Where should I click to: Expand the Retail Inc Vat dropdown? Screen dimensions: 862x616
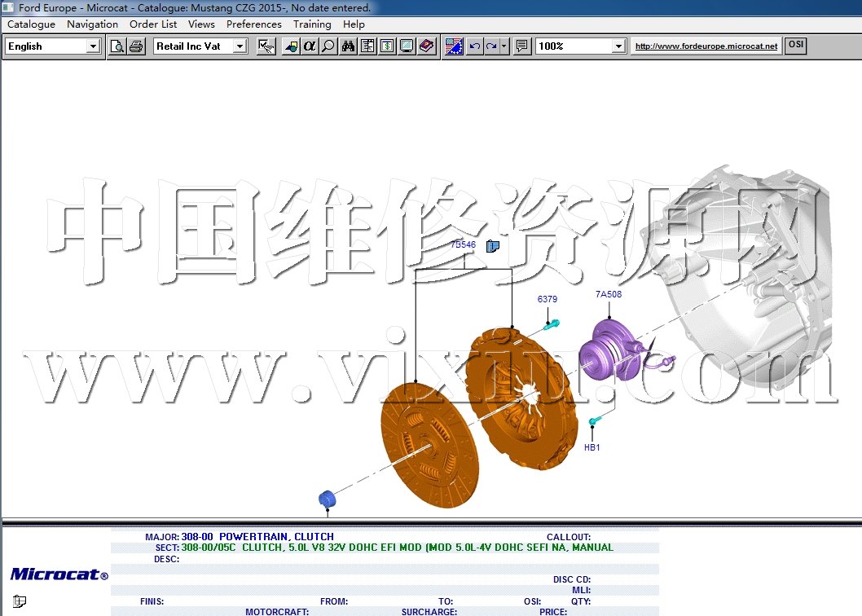[x=240, y=46]
